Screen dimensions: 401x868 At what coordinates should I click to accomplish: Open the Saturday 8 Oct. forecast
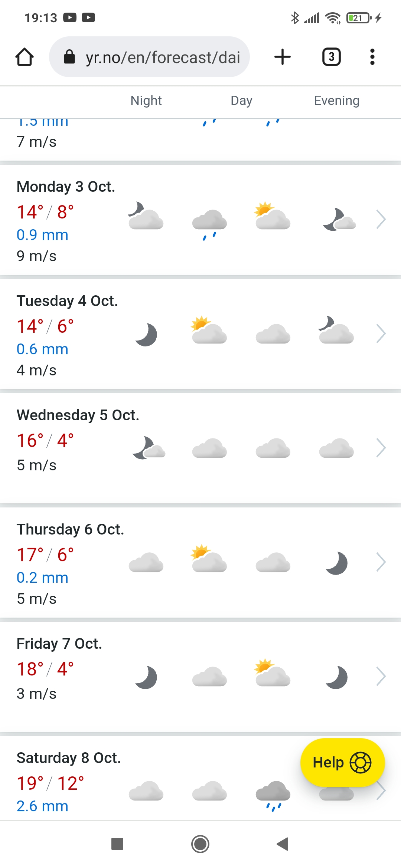click(x=69, y=758)
